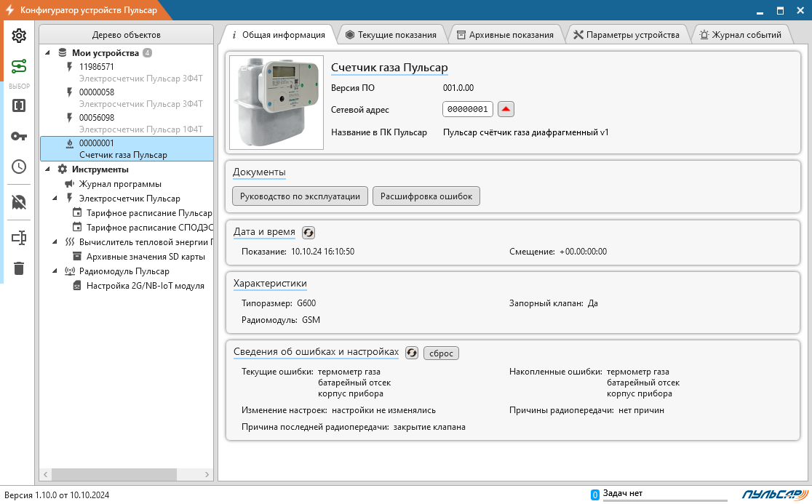The width and height of the screenshot is (812, 504).
Task: Collapse the Инструменты tree node
Action: point(48,169)
